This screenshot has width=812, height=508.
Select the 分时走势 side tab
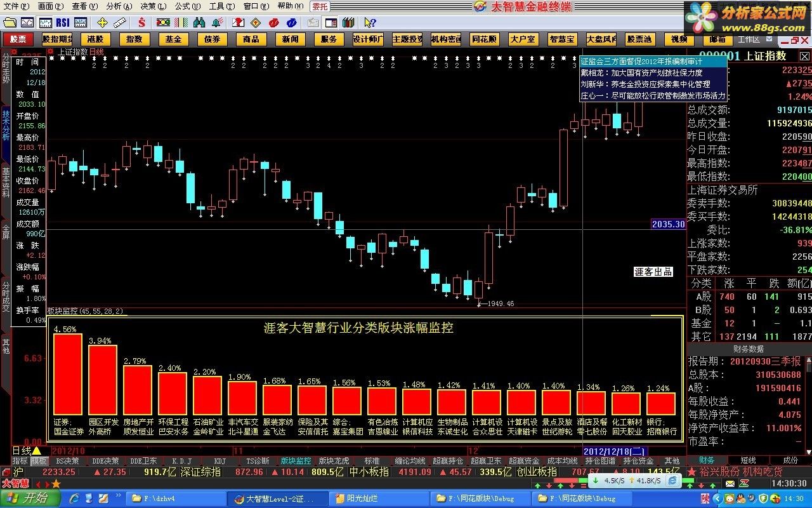[6, 69]
